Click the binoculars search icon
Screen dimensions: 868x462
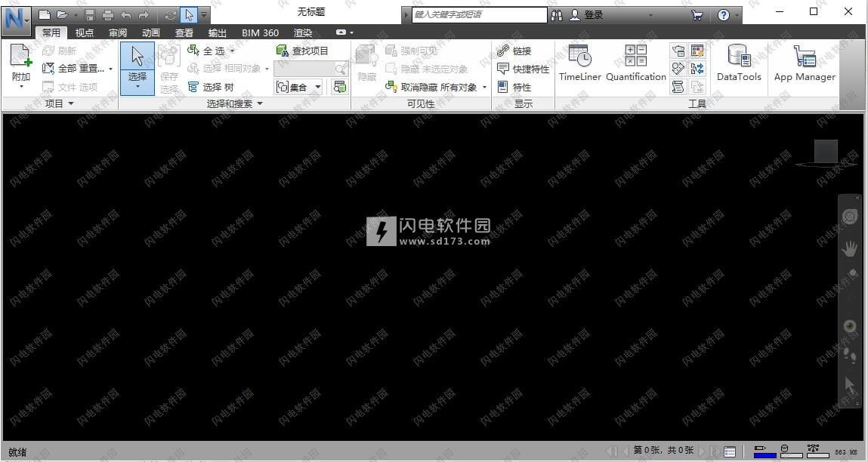coord(557,15)
